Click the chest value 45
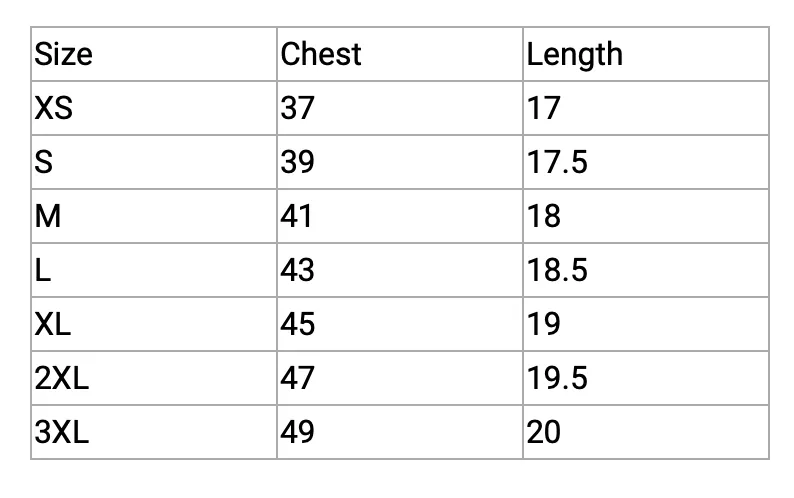The image size is (794, 498). click(x=297, y=324)
